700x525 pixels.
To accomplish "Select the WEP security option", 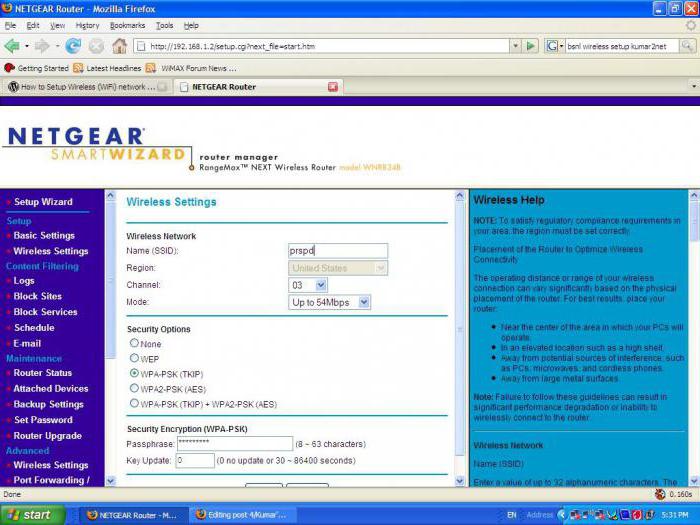I will tap(134, 358).
